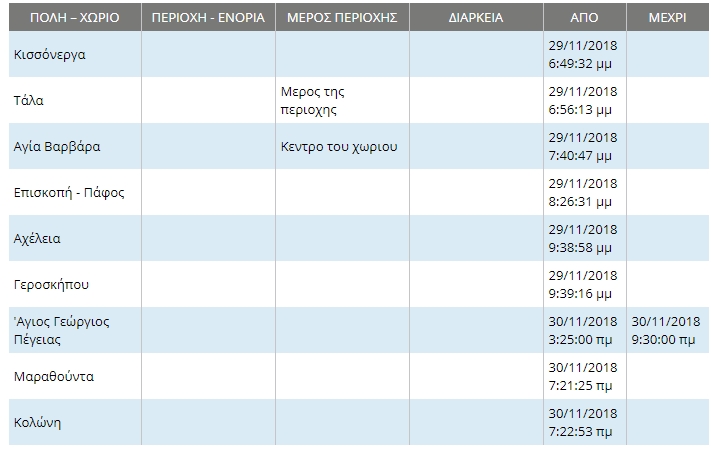
Task: Click the Κεντρο του χωριου cell
Action: (x=342, y=146)
